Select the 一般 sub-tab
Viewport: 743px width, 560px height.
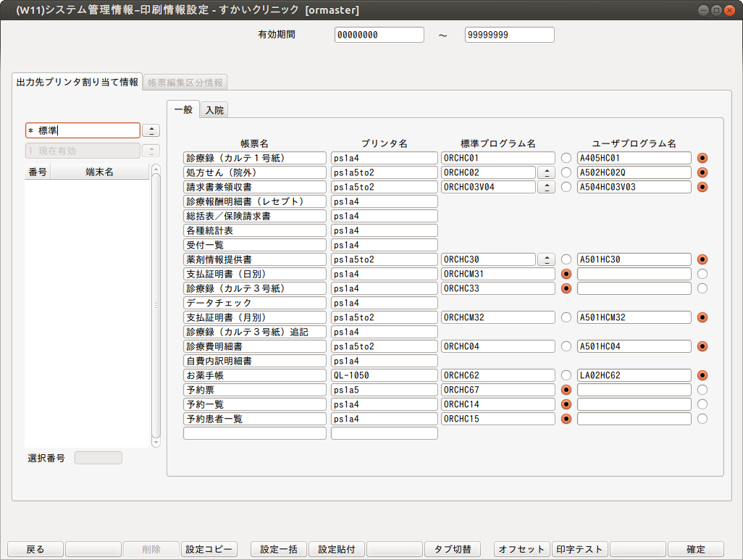click(183, 109)
